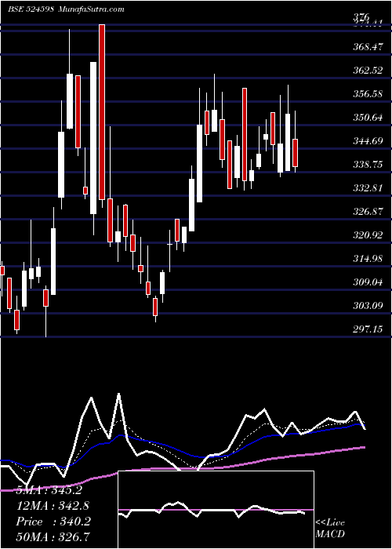Click the tallest red candlestick reaching the chart top
Screen dimensions: 392x549
[x=102, y=112]
